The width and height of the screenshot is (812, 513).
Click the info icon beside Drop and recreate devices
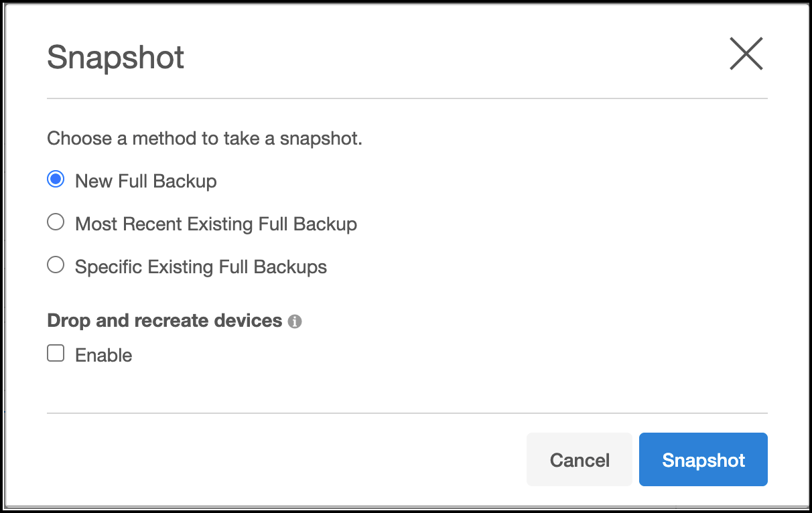coord(295,321)
